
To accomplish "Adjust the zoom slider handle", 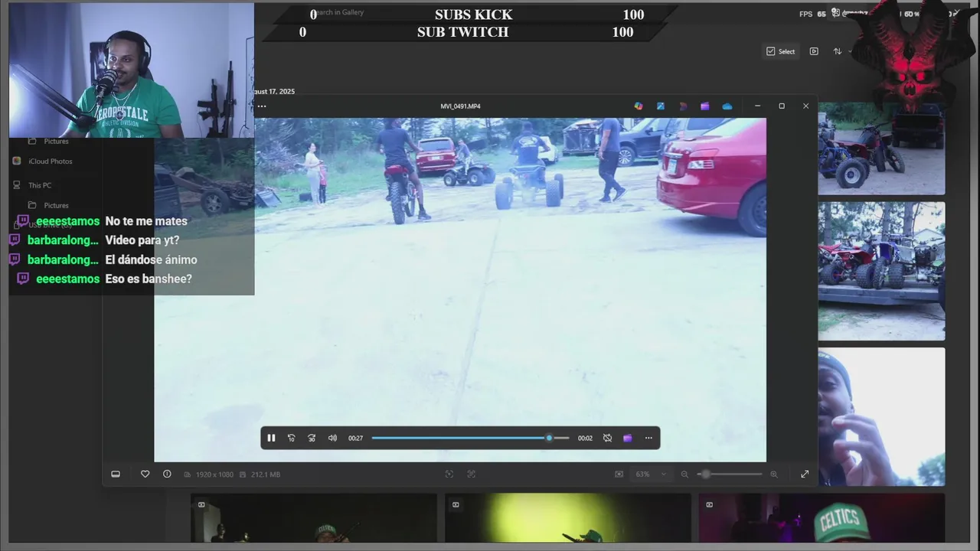I will point(705,474).
